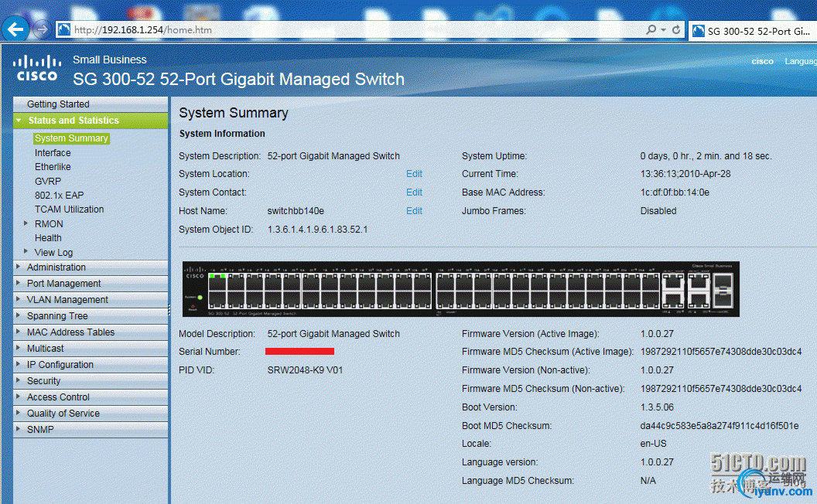Click Boot MD5 Checksum value

(x=719, y=426)
